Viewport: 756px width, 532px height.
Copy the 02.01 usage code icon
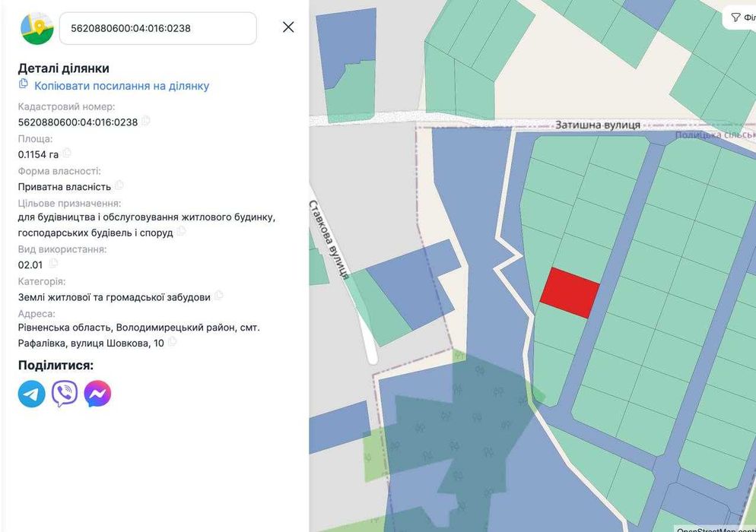[53, 263]
